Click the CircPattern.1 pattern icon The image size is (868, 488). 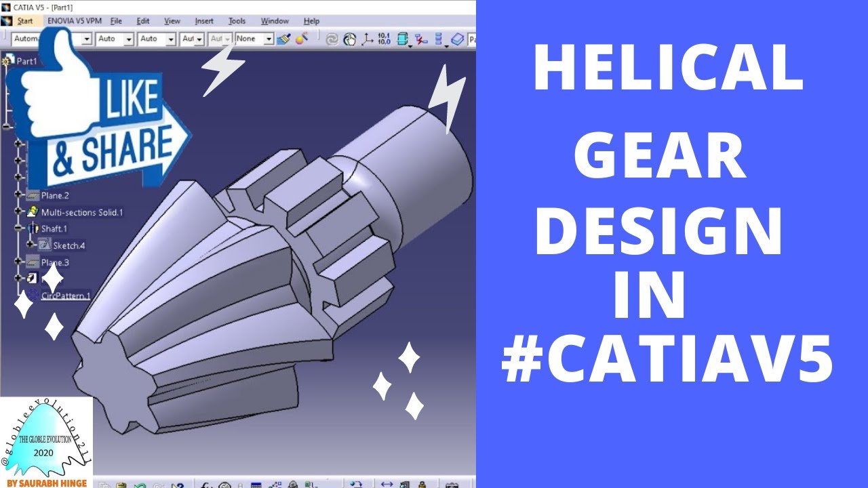[x=33, y=295]
